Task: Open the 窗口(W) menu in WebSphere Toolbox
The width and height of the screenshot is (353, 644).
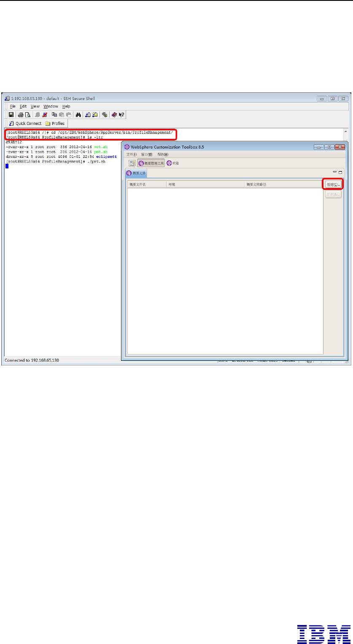Action: pyautogui.click(x=147, y=154)
